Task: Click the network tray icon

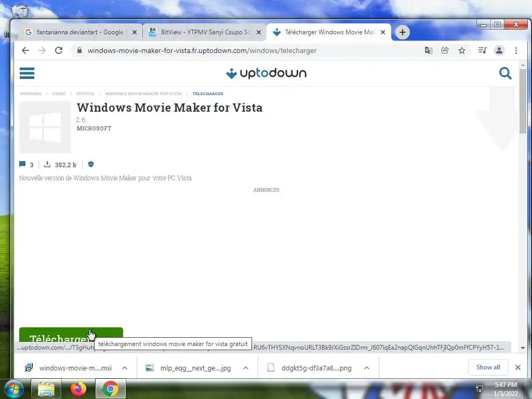Action: point(480,389)
